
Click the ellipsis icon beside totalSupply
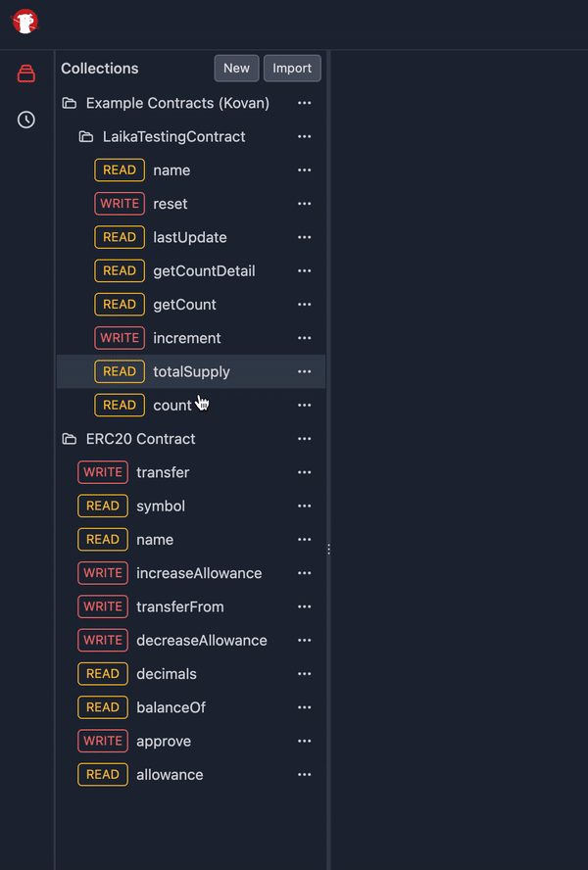(304, 371)
